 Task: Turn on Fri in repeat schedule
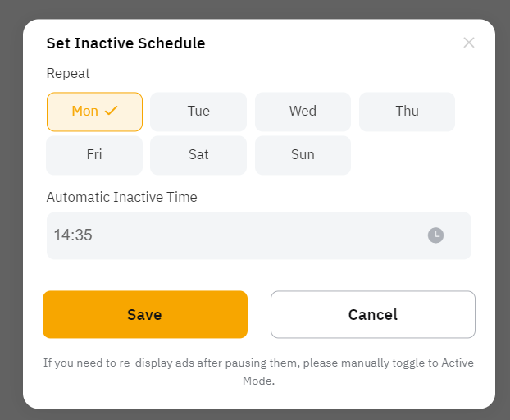[94, 155]
